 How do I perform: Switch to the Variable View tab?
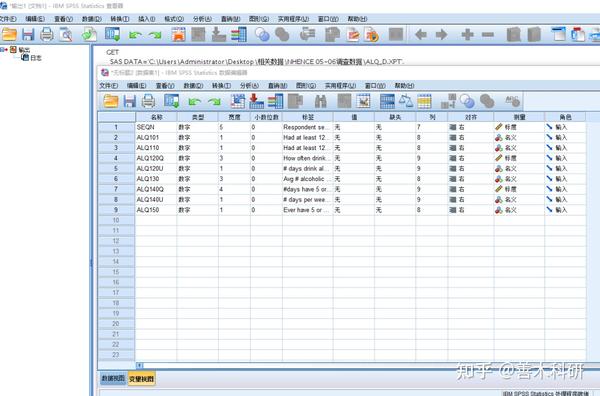[141, 379]
